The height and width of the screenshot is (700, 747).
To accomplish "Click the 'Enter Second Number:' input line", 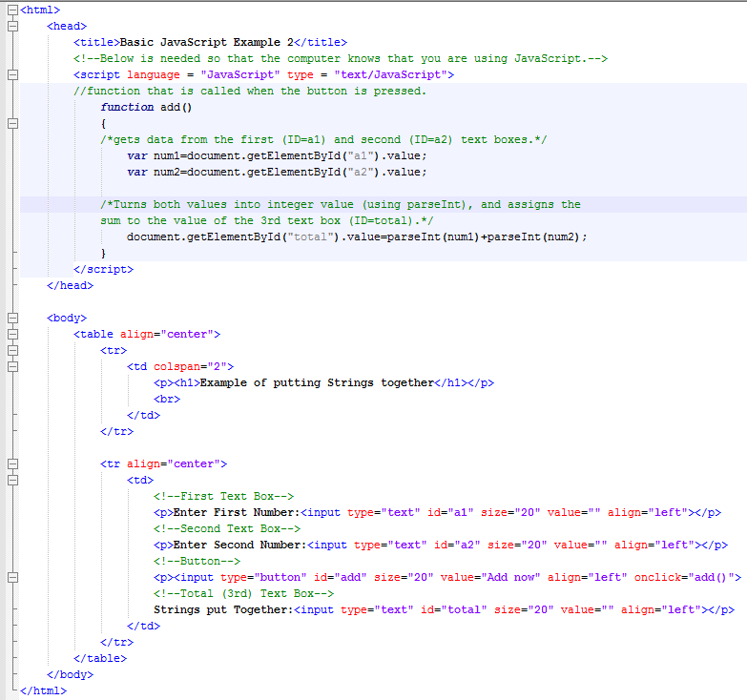I will tap(441, 545).
